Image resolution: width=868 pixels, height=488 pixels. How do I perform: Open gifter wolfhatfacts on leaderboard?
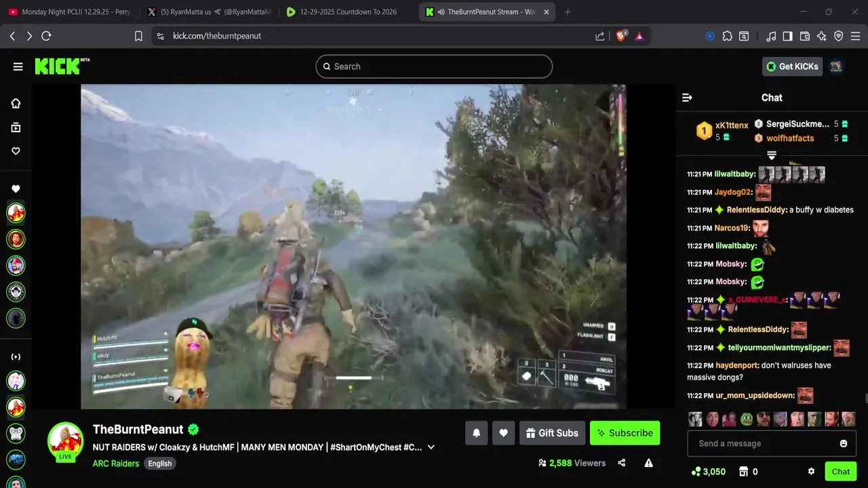coord(790,138)
